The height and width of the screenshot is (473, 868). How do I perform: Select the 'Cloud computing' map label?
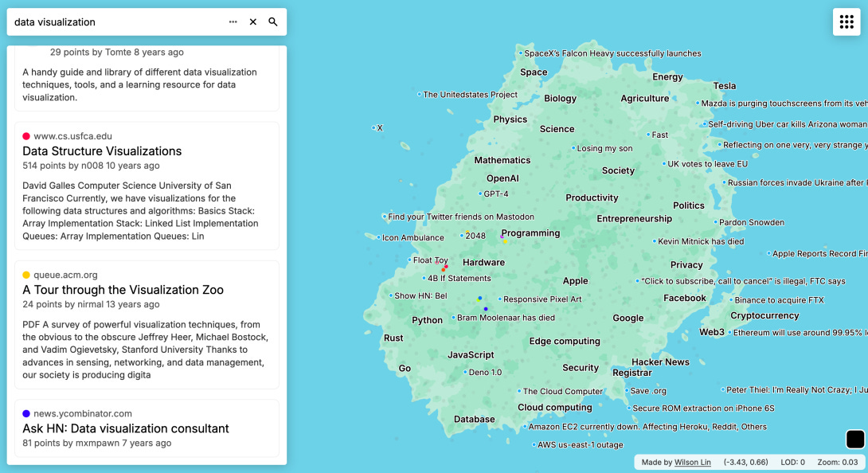click(x=555, y=407)
